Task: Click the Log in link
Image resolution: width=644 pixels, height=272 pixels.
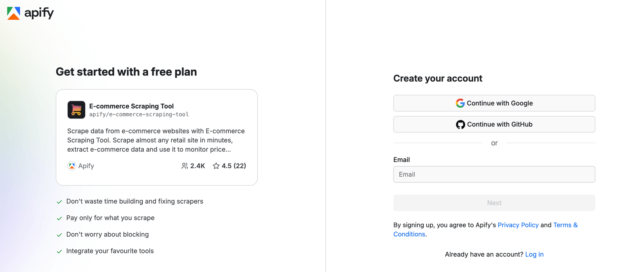Action: 534,254
